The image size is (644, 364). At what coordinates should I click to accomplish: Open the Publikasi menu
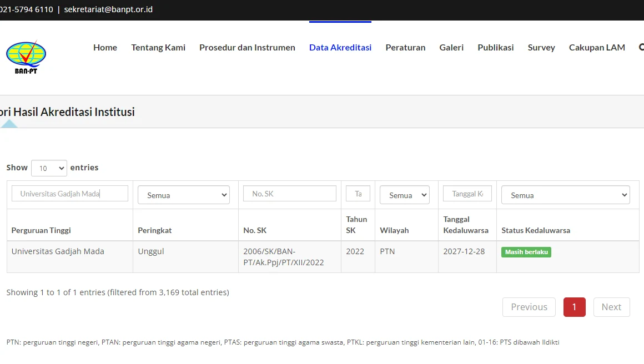click(x=496, y=48)
